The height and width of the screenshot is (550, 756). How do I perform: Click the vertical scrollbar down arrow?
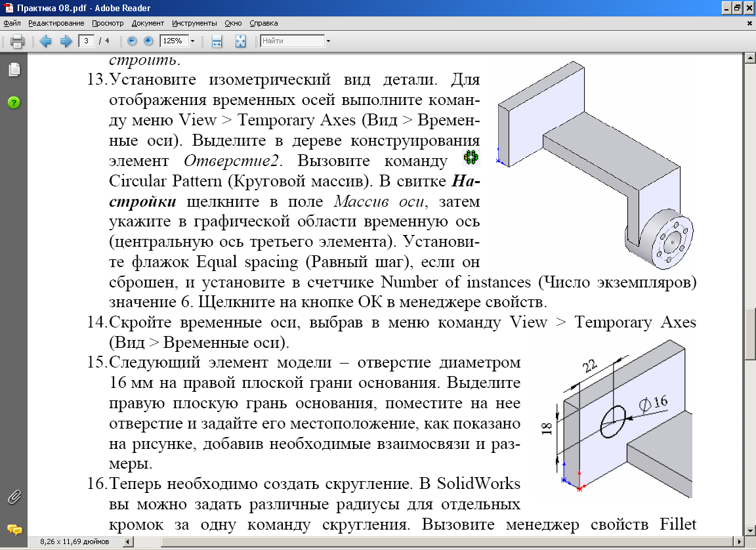pyautogui.click(x=750, y=530)
